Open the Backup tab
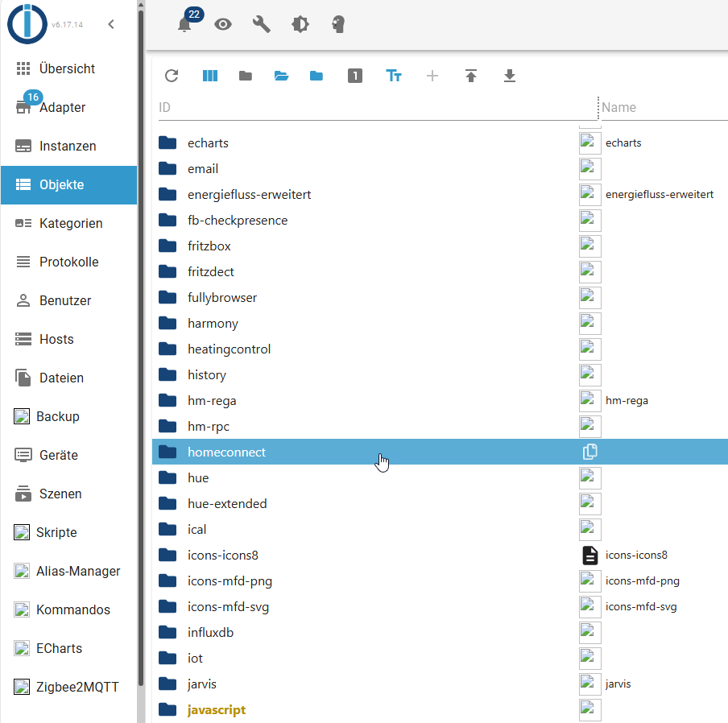 [x=68, y=417]
